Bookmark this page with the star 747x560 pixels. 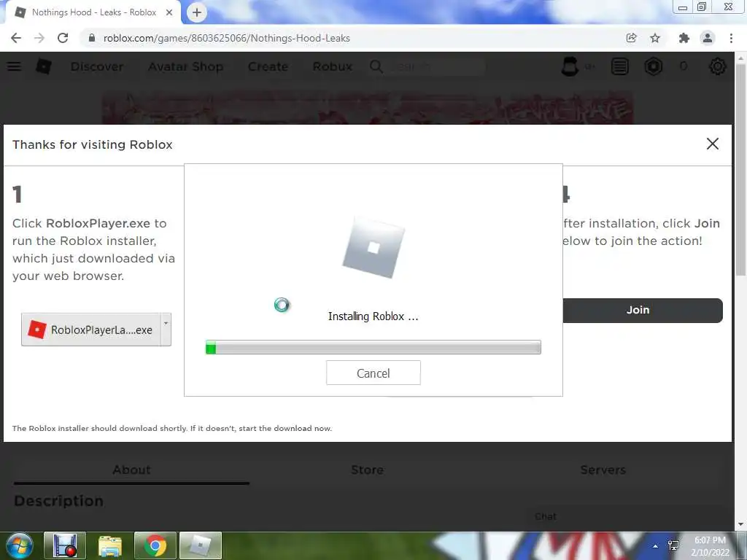pyautogui.click(x=655, y=38)
